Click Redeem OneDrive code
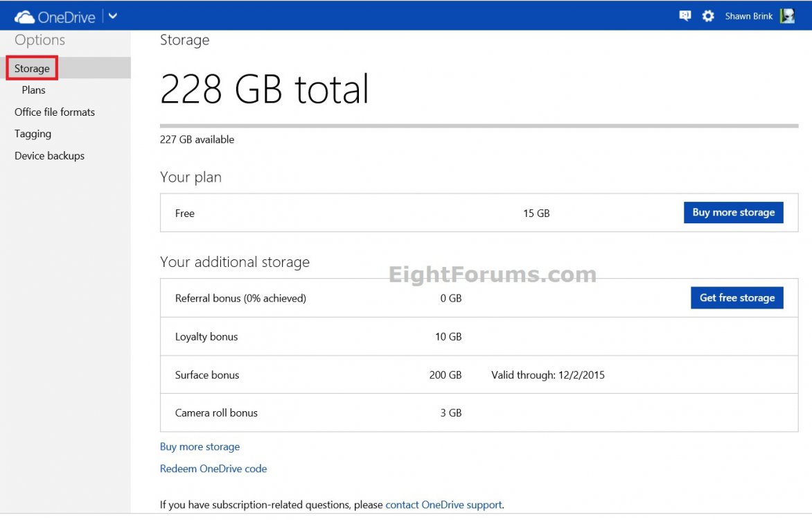The height and width of the screenshot is (520, 812). (x=213, y=469)
